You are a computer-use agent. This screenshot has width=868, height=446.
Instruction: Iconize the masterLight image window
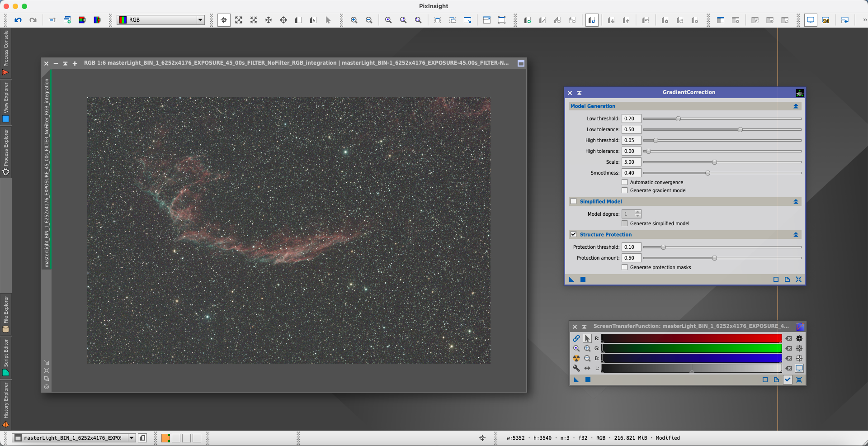(56, 63)
